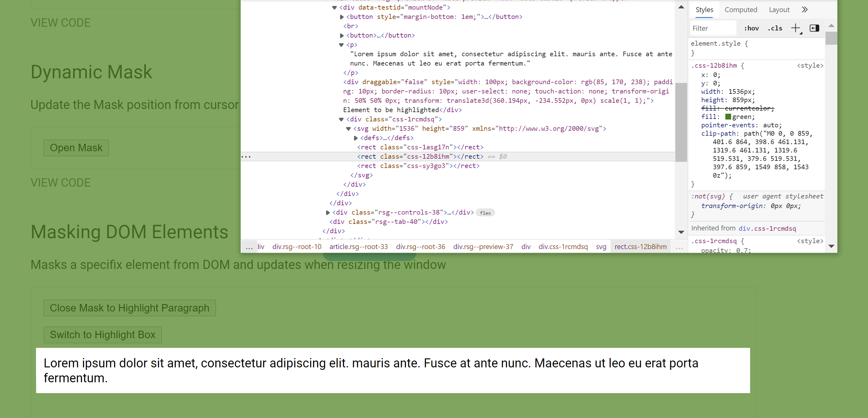This screenshot has height=418, width=868.
Task: Open the Layout tab
Action: click(779, 10)
